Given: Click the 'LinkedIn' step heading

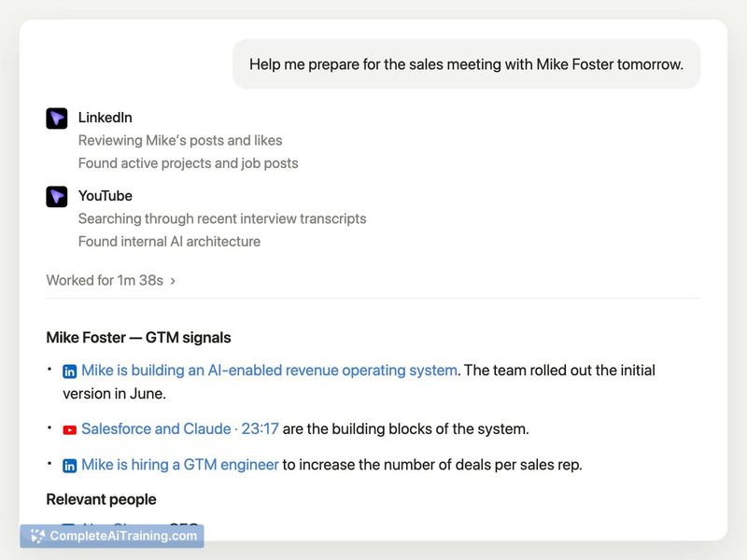Looking at the screenshot, I should point(106,118).
